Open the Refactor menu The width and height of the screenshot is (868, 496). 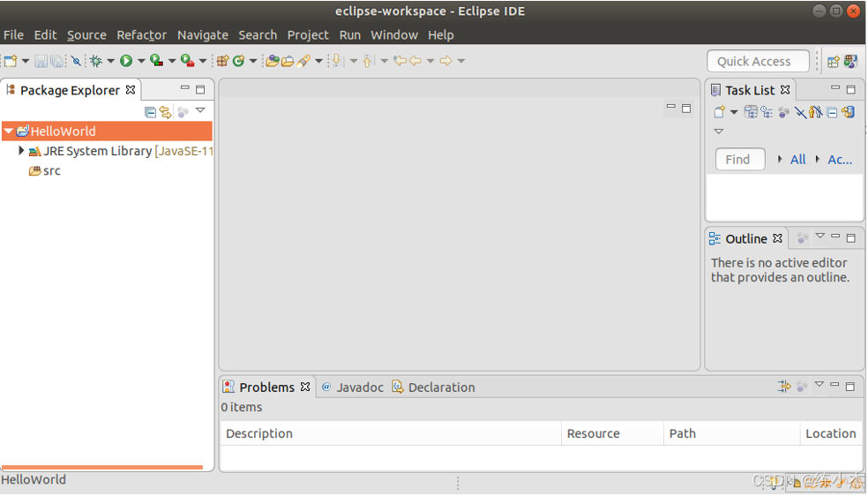[x=141, y=35]
